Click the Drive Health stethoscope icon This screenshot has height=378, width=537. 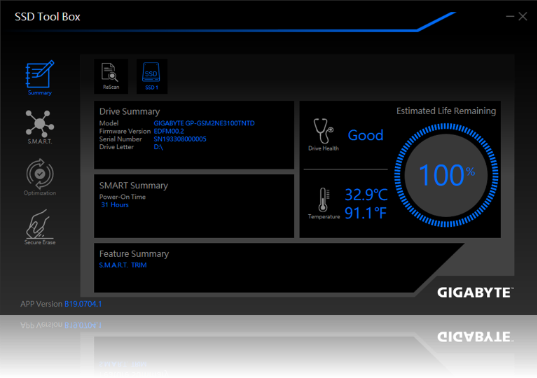(323, 131)
